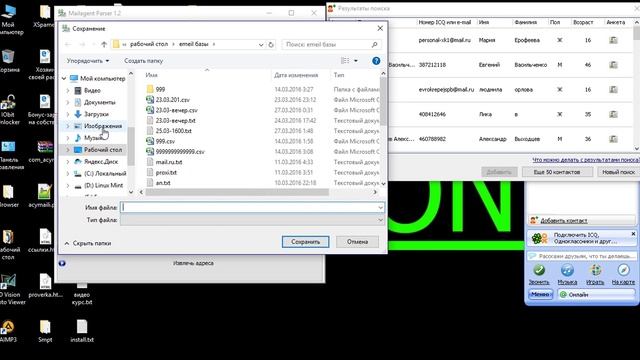
Task: Select Рабочий стол in the folder tree
Action: (103, 150)
